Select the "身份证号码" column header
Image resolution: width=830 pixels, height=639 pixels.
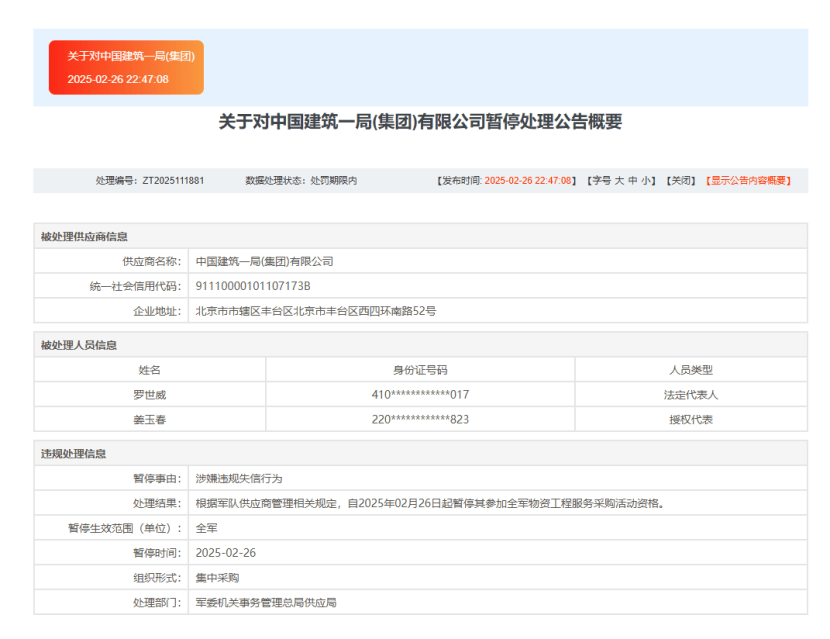(420, 369)
